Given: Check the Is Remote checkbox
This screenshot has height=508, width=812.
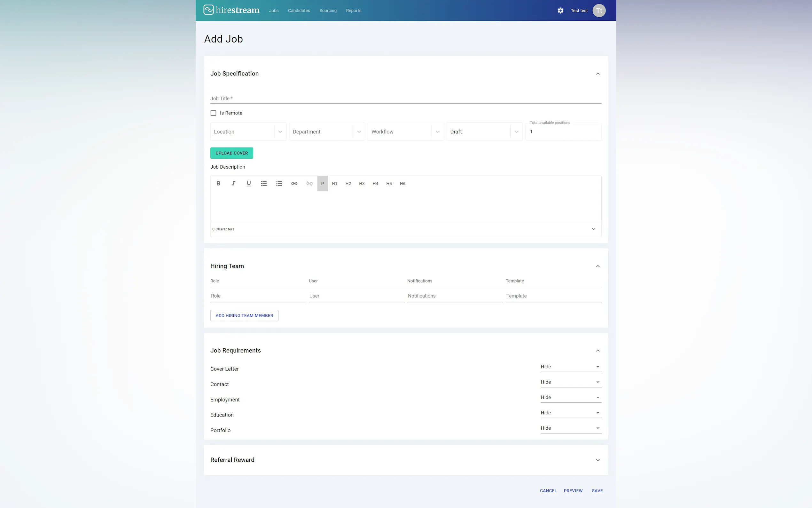Looking at the screenshot, I should 214,113.
